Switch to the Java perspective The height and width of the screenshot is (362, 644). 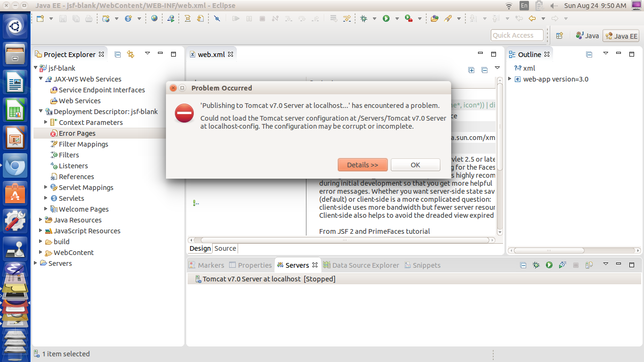click(x=587, y=35)
